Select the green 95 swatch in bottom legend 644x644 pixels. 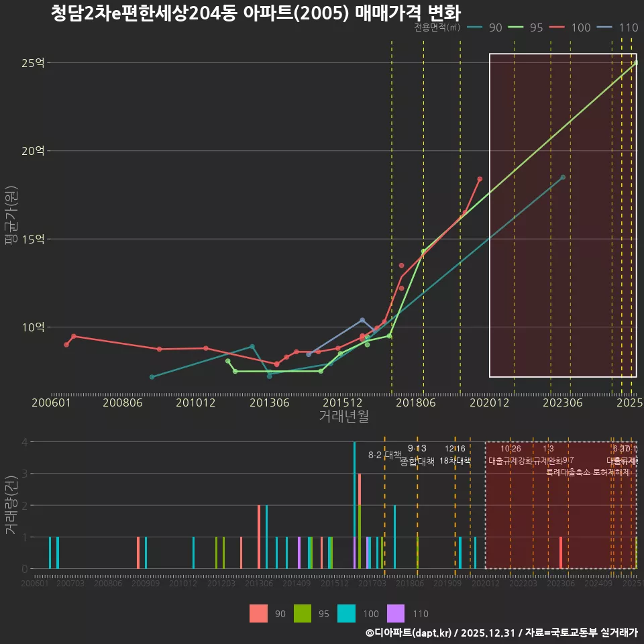pos(303,613)
